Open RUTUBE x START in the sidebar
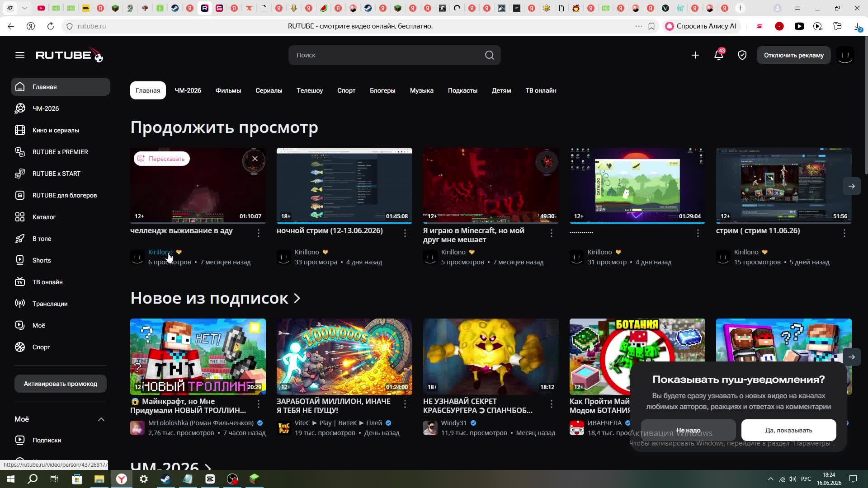Viewport: 868px width, 488px height. click(x=61, y=174)
